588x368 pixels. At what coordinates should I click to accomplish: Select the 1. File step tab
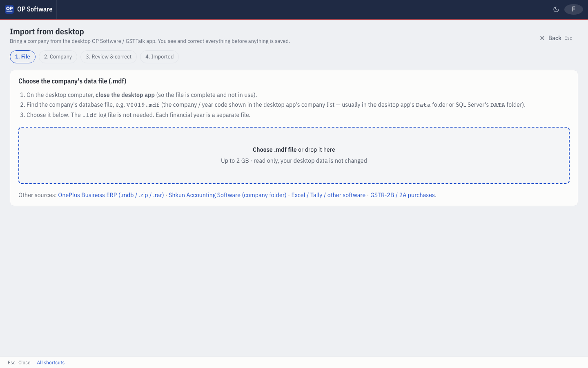click(22, 57)
